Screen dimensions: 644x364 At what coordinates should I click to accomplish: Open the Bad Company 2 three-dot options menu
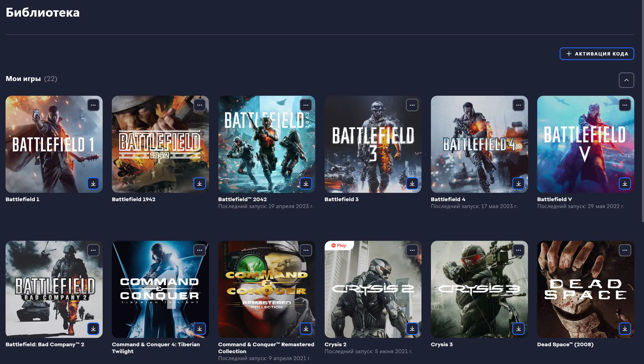(x=93, y=250)
